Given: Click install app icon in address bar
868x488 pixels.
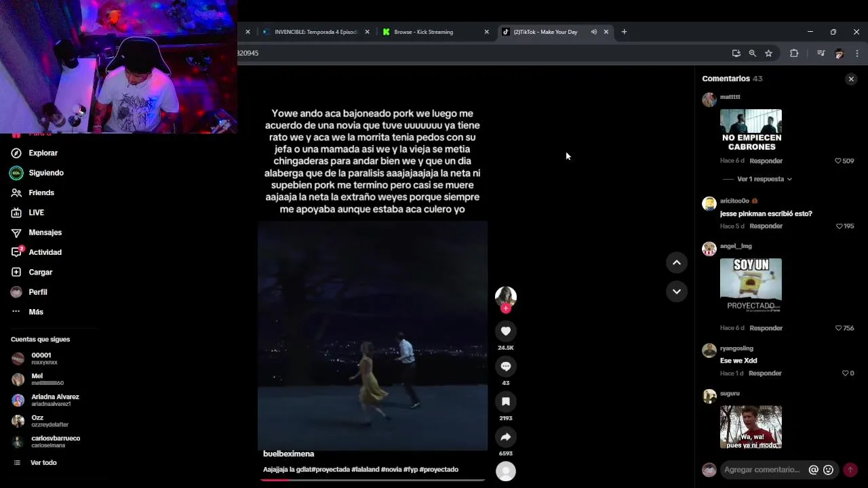Looking at the screenshot, I should pyautogui.click(x=736, y=53).
